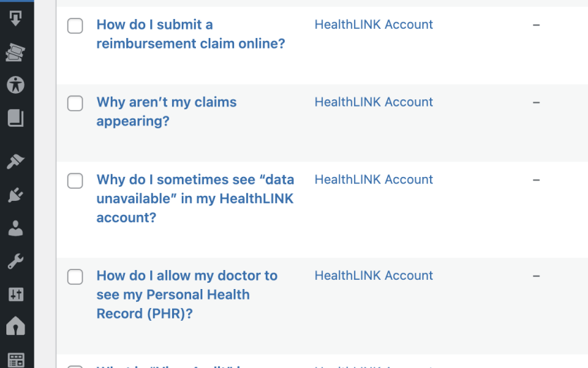
Task: Open the Appearance paintbrush menu icon
Action: pyautogui.click(x=16, y=162)
